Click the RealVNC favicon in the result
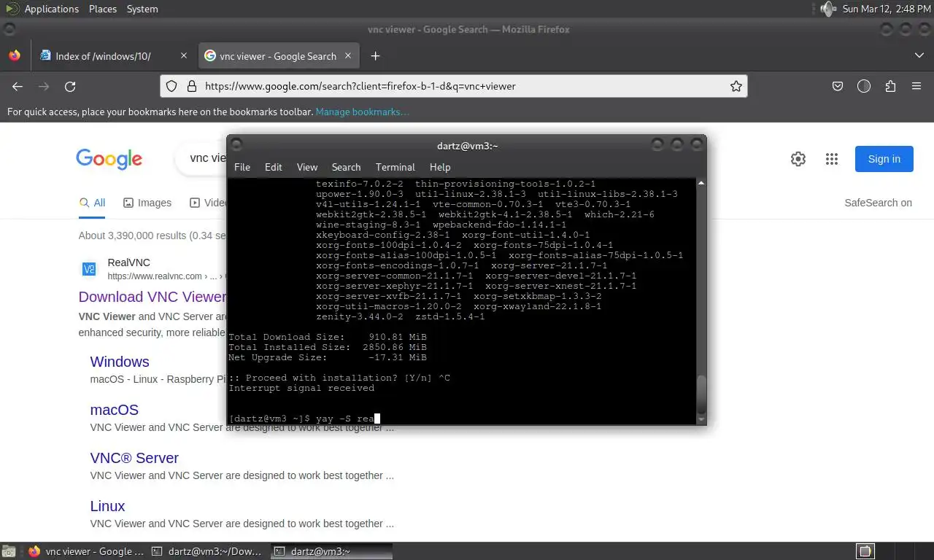934x560 pixels. point(89,270)
